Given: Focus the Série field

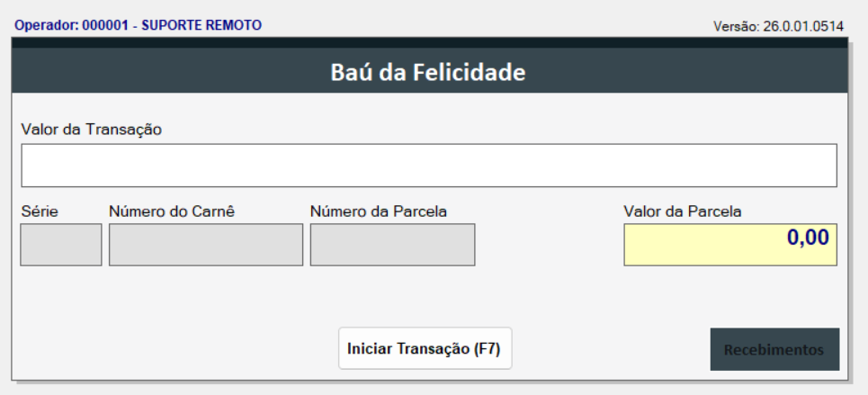Looking at the screenshot, I should (61, 245).
